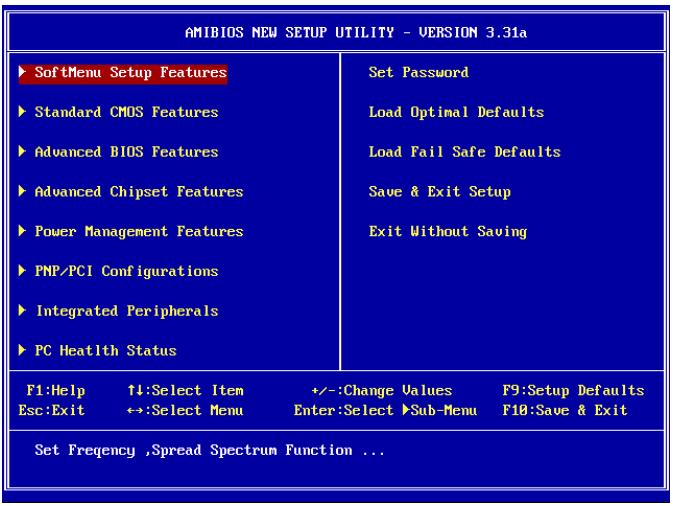
Task: Select Exit Without Saving
Action: tap(448, 232)
